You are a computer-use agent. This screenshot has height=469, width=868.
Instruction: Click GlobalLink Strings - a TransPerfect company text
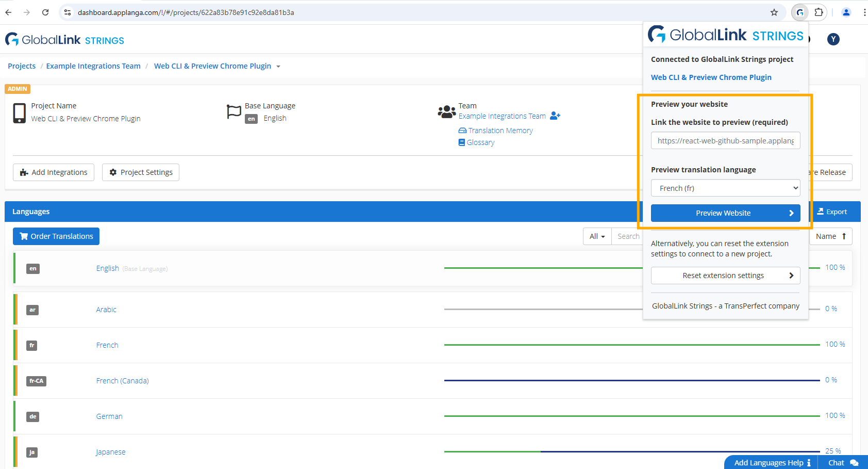pyautogui.click(x=726, y=306)
